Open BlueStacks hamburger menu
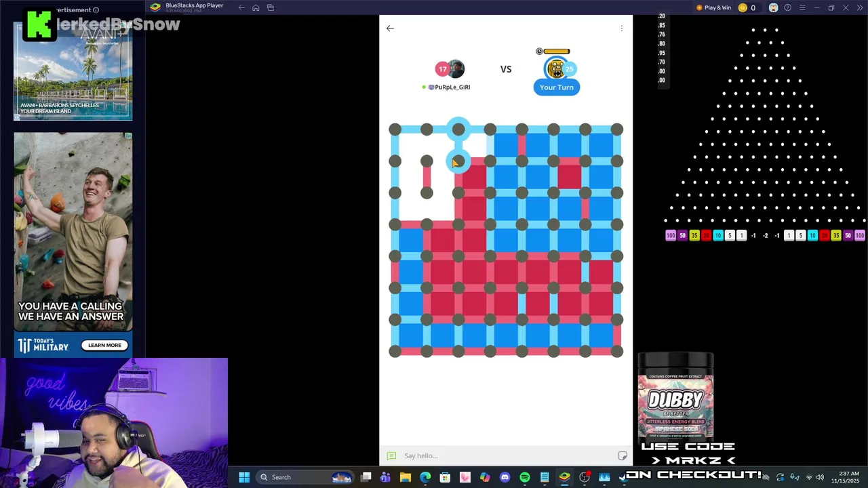 click(802, 7)
